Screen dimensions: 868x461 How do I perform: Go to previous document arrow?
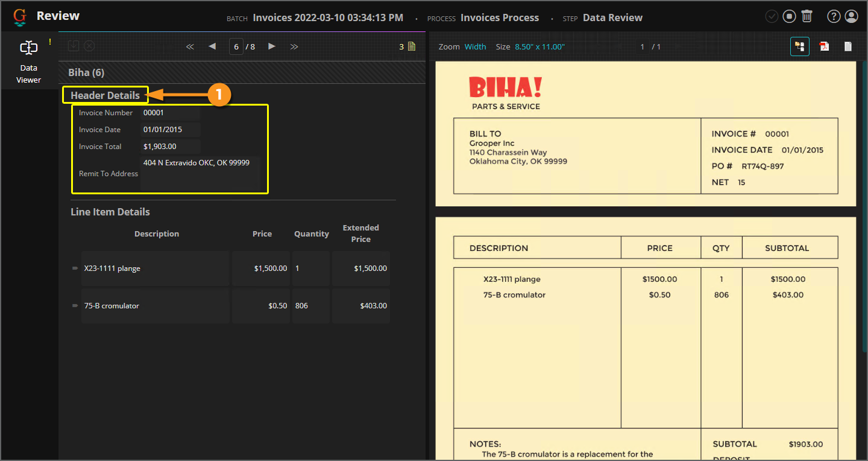coord(212,46)
